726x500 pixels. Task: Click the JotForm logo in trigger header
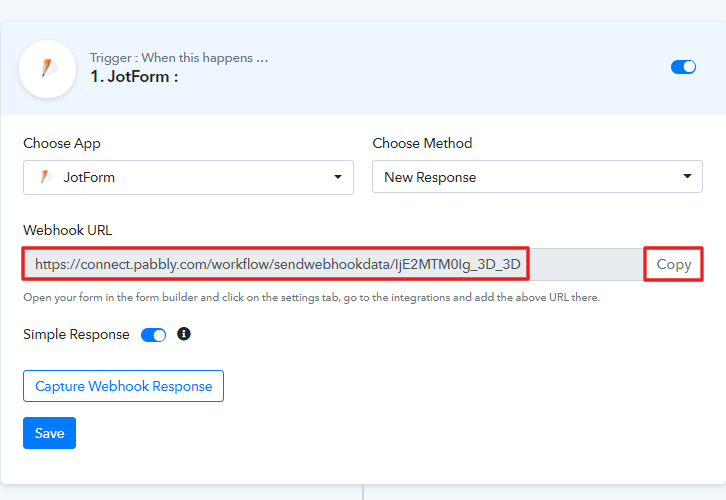pos(47,69)
